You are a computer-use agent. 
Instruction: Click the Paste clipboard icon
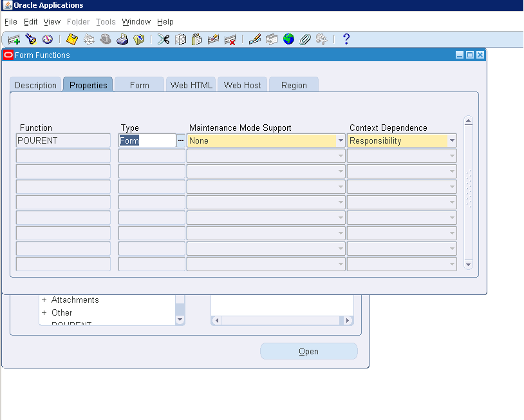click(x=197, y=39)
